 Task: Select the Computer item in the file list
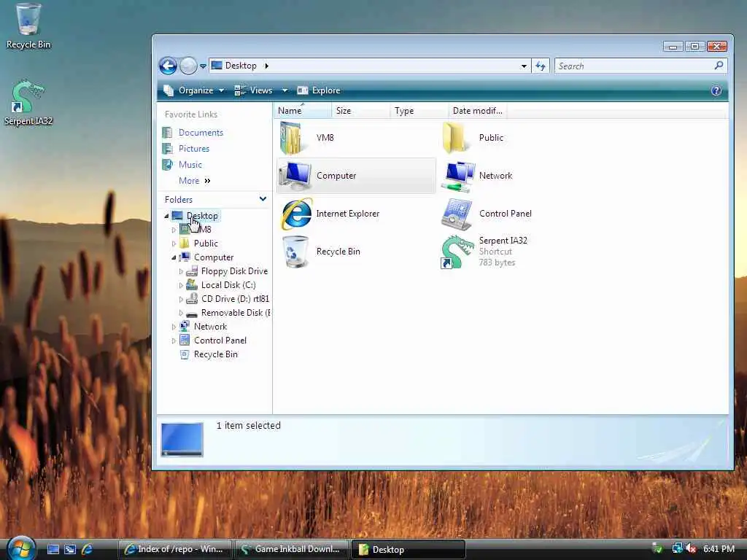click(x=356, y=176)
